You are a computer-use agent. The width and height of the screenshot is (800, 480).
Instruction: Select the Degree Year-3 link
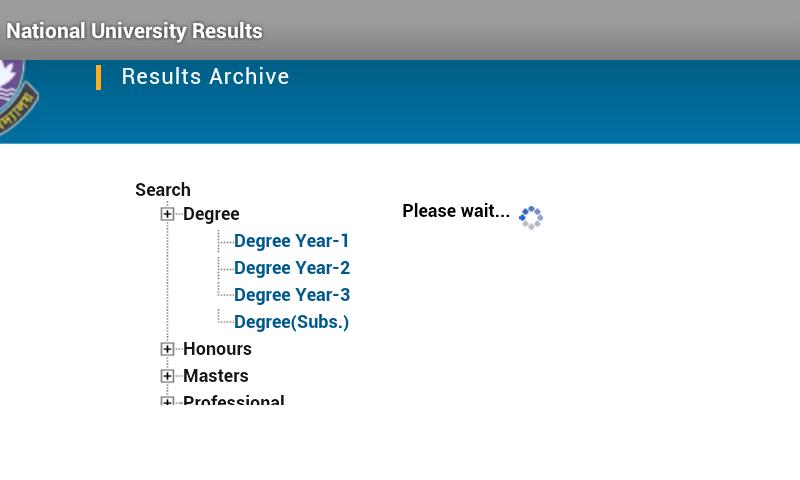(291, 295)
